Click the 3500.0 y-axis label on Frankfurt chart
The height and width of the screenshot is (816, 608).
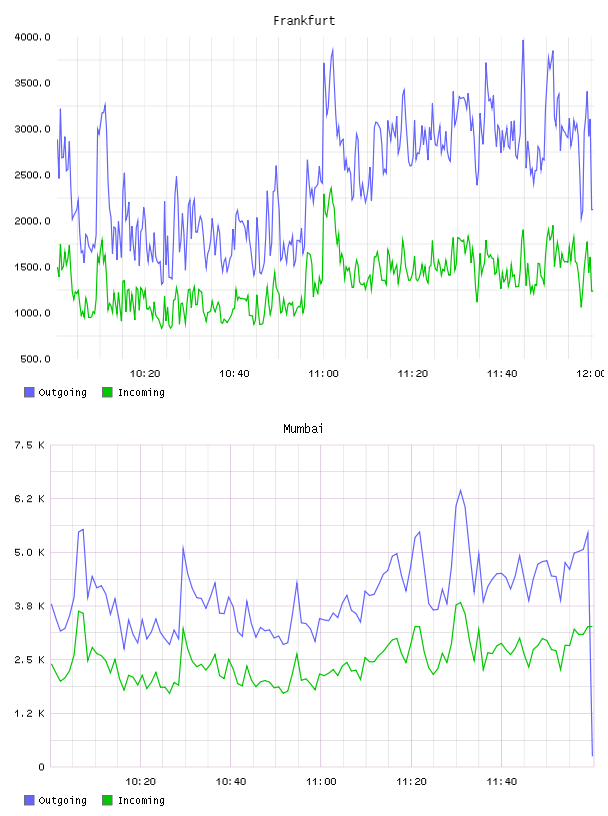tap(32, 83)
